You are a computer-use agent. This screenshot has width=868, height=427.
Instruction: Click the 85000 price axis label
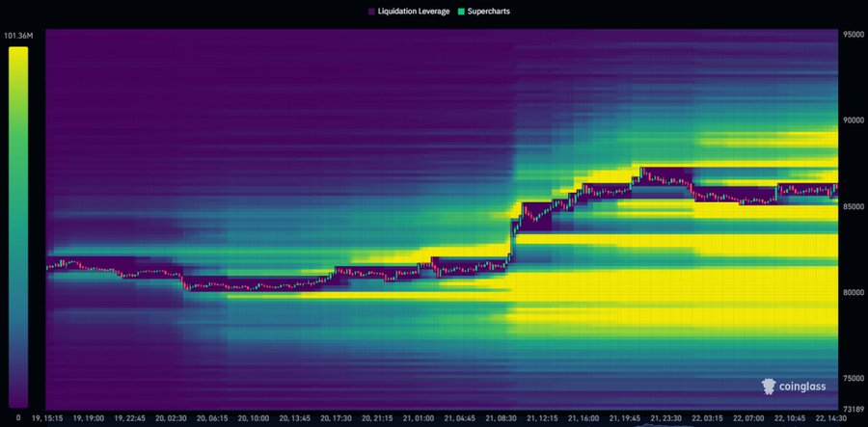point(852,206)
